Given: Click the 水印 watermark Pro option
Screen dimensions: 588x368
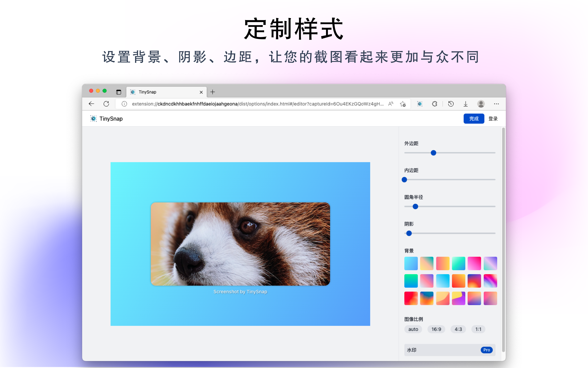Looking at the screenshot, I should point(450,350).
